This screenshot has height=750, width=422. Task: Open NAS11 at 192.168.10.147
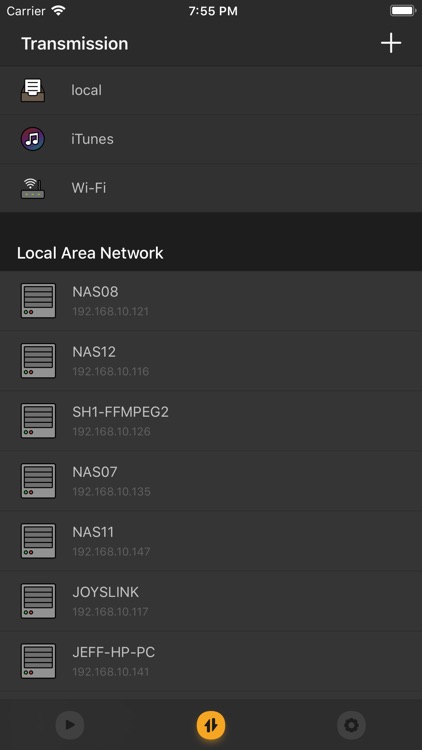[x=211, y=541]
